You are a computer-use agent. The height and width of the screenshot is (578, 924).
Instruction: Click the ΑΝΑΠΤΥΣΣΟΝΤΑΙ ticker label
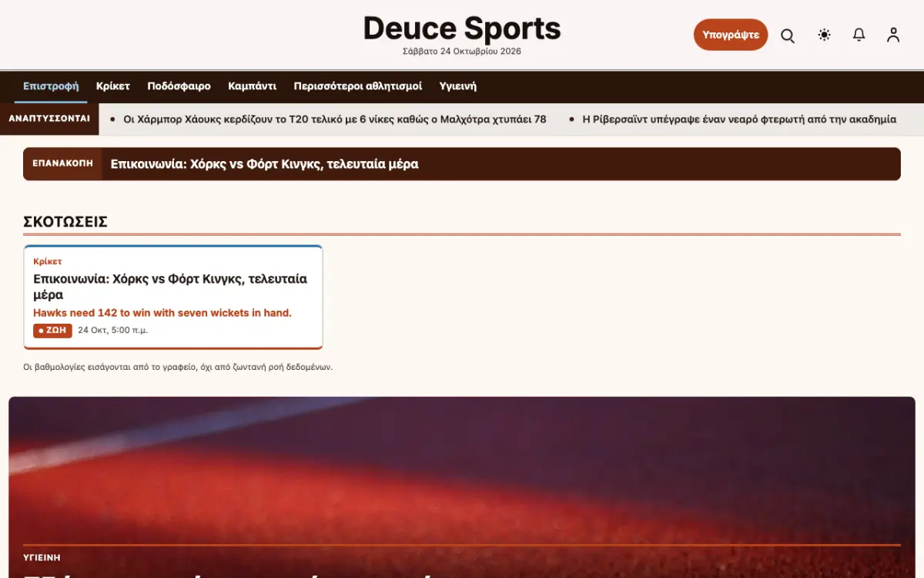click(x=49, y=119)
